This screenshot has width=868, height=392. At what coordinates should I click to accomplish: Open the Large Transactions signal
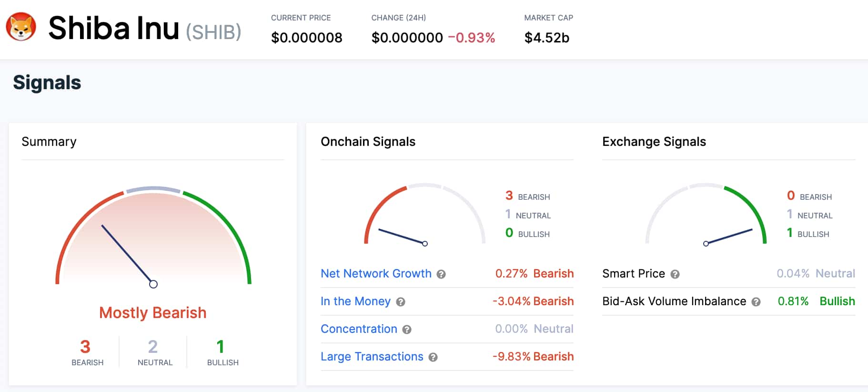click(372, 357)
